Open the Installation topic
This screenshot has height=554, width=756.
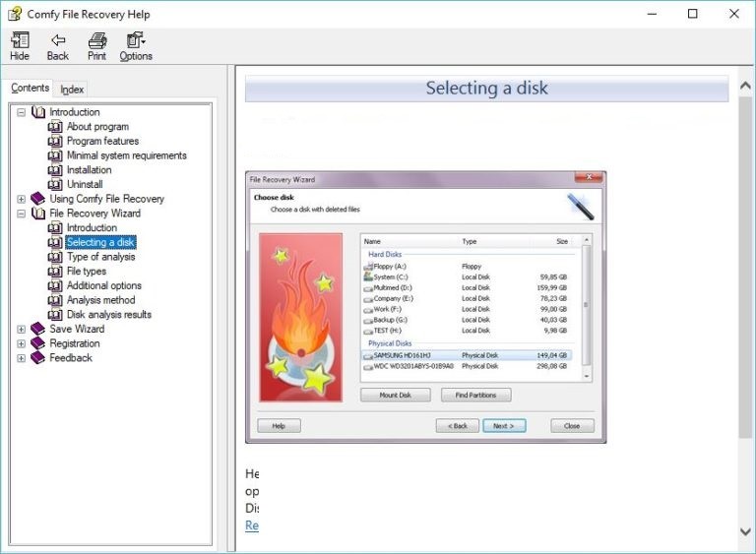click(90, 169)
